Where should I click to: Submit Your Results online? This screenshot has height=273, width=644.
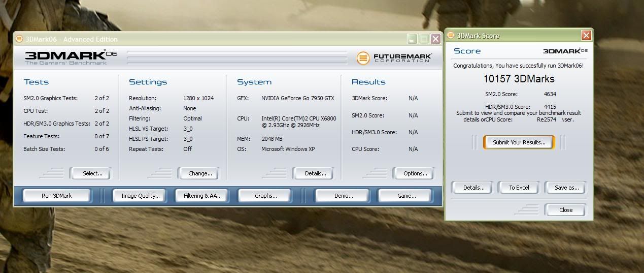pos(519,142)
